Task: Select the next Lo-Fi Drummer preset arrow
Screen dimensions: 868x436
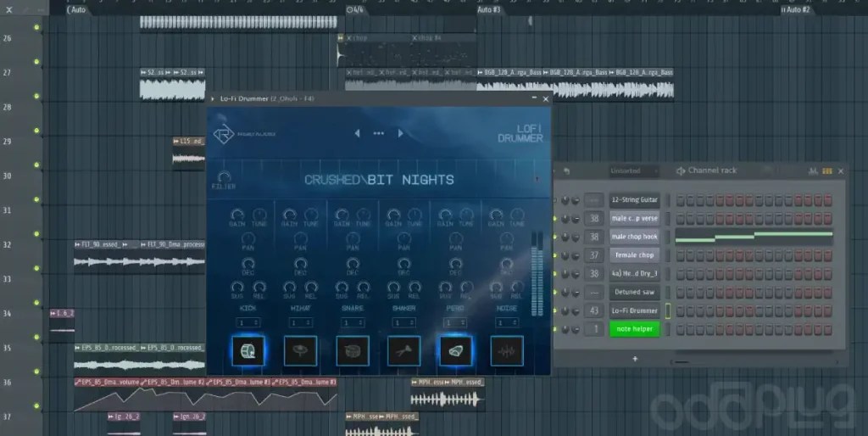Action: tap(400, 133)
